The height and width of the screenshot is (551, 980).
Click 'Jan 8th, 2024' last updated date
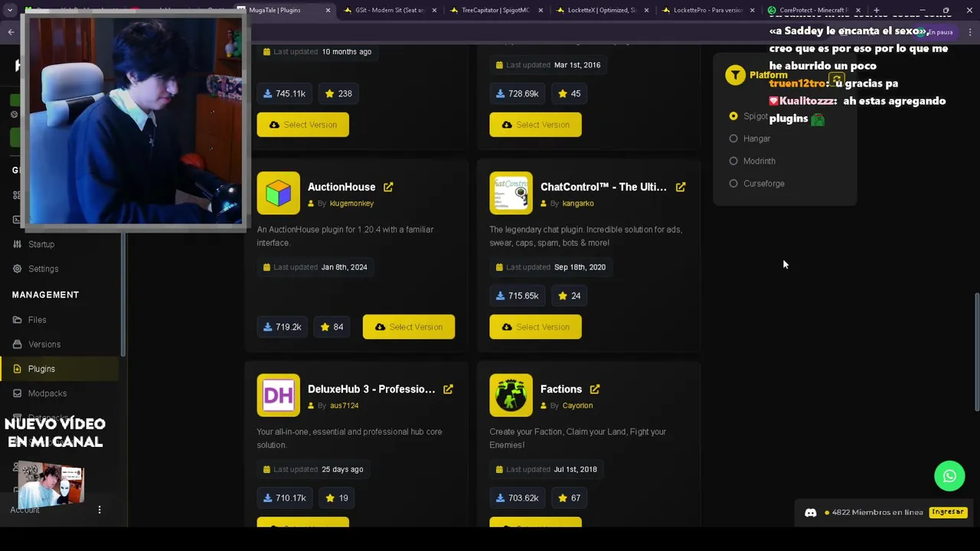(345, 267)
